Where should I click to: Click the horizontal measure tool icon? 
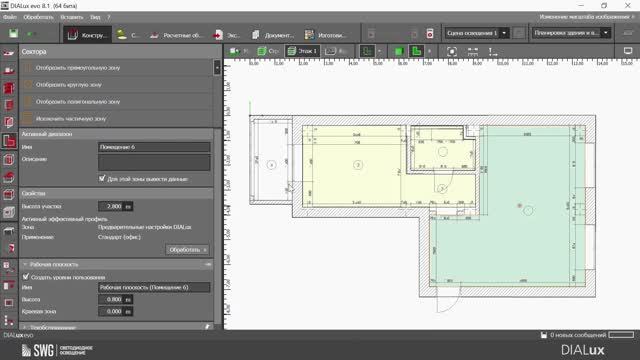point(473,51)
